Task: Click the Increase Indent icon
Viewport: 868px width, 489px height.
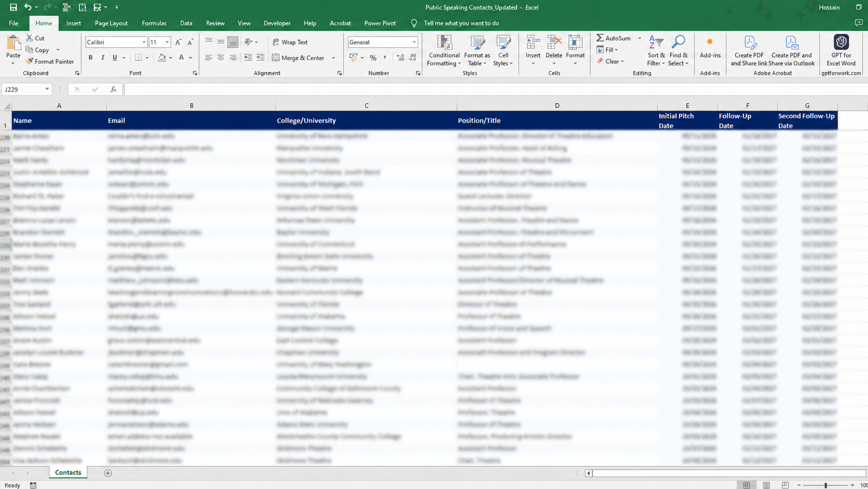Action: tap(260, 58)
